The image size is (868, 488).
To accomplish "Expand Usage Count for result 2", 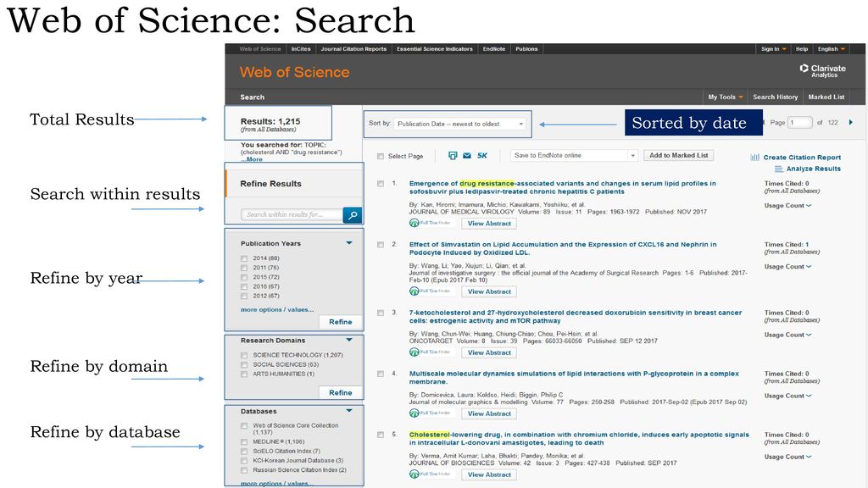I will point(787,266).
